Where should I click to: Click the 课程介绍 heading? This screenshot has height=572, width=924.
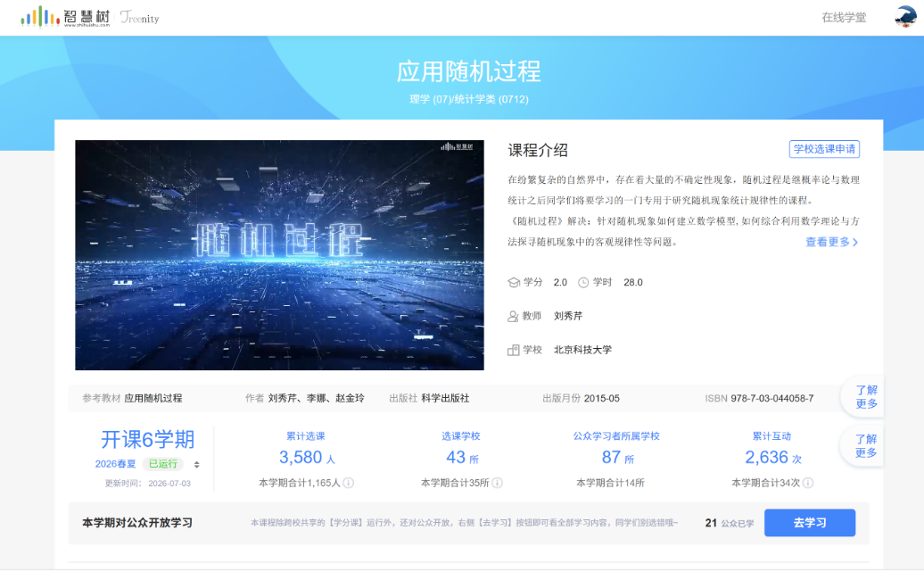[x=538, y=151]
